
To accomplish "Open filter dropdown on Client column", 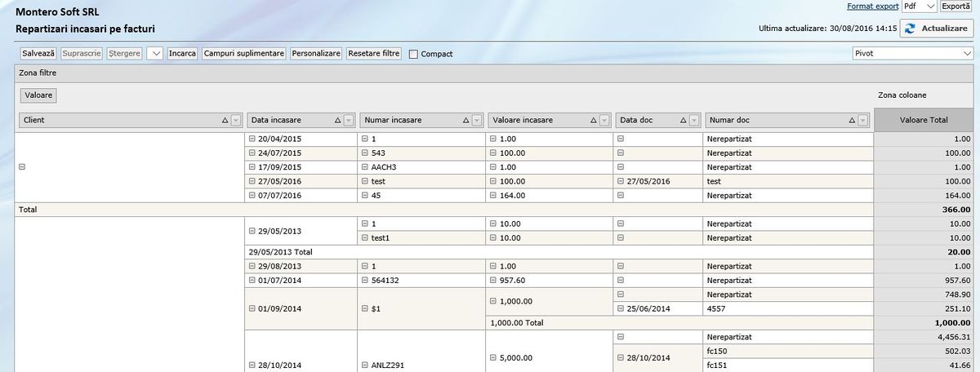I will [x=236, y=120].
